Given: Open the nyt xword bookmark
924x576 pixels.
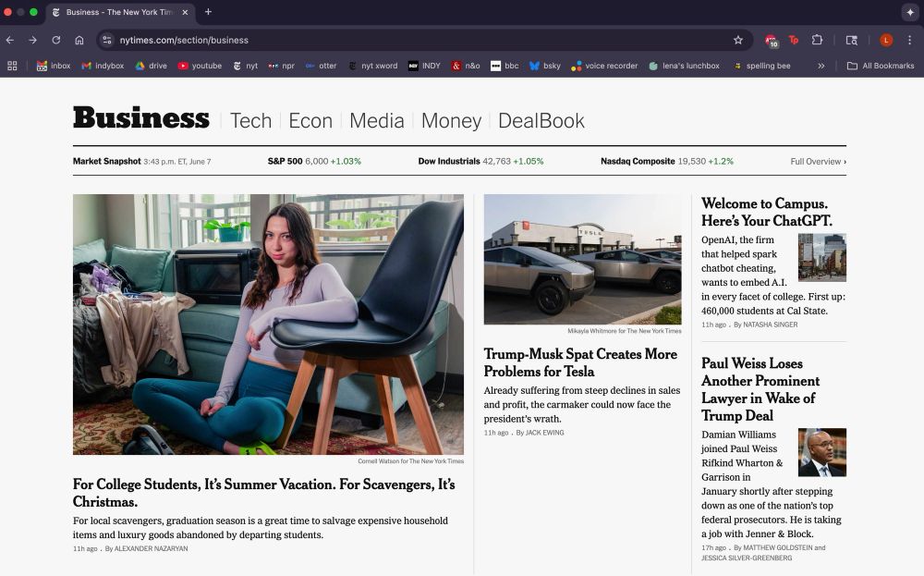Looking at the screenshot, I should coord(373,66).
